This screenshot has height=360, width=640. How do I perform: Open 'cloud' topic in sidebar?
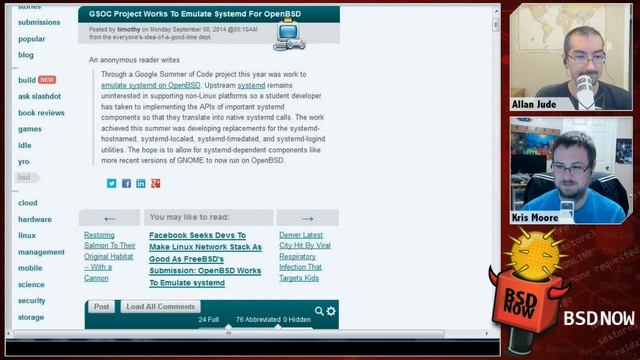[28, 203]
